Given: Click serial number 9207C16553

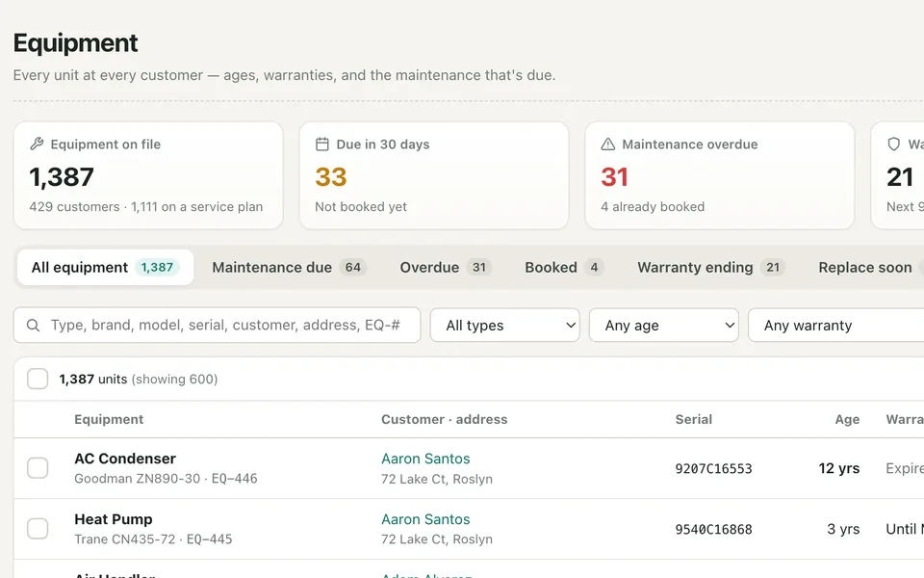Looking at the screenshot, I should click(713, 469).
